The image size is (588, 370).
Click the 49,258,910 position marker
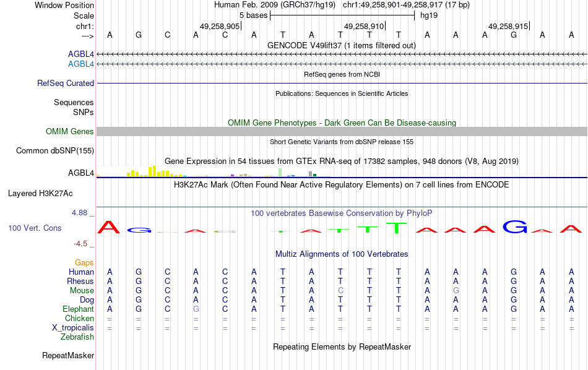(364, 26)
